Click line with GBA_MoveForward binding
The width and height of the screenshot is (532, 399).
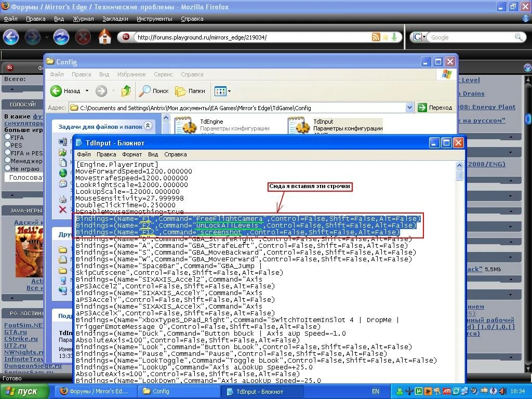point(244,259)
